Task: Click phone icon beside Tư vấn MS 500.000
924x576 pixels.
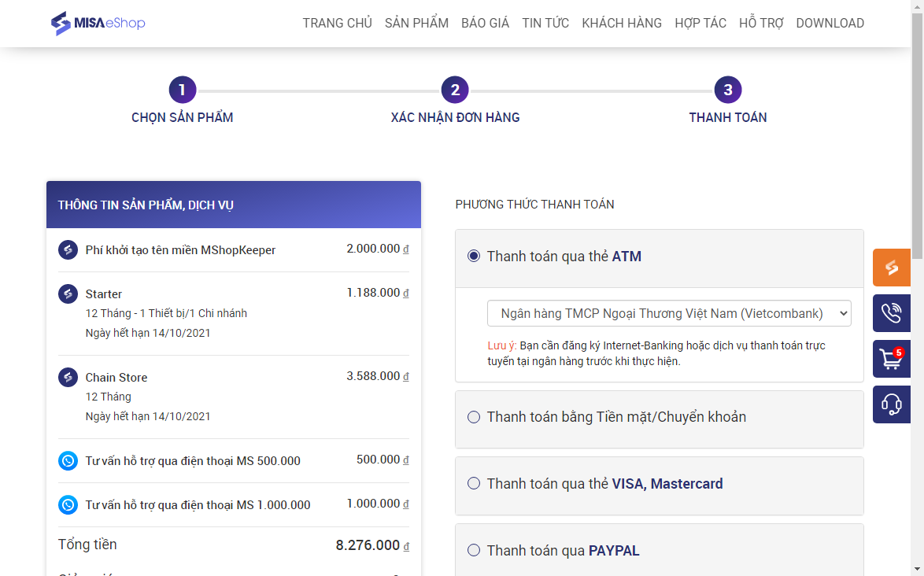Action: click(x=68, y=460)
